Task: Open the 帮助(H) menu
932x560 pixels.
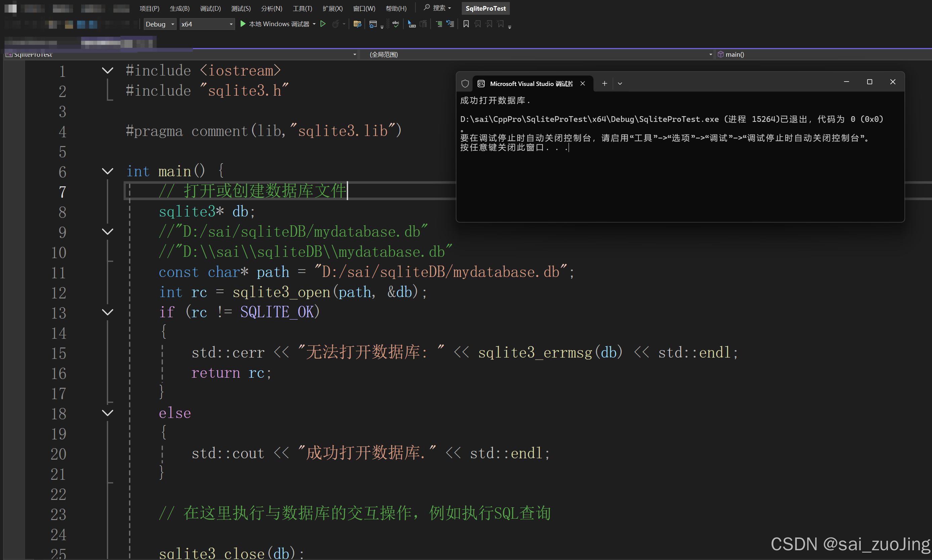Action: (396, 8)
